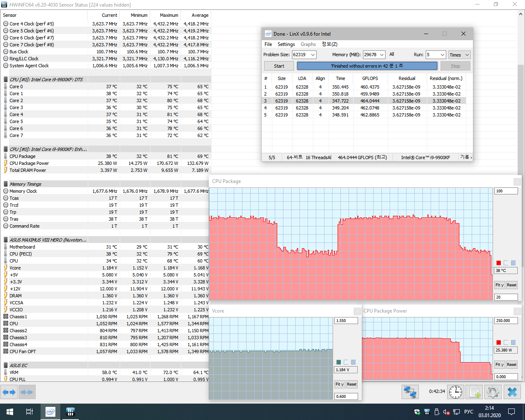Switch to LinX via its Intel taskbar icon
The width and height of the screenshot is (525, 420).
pyautogui.click(x=50, y=412)
